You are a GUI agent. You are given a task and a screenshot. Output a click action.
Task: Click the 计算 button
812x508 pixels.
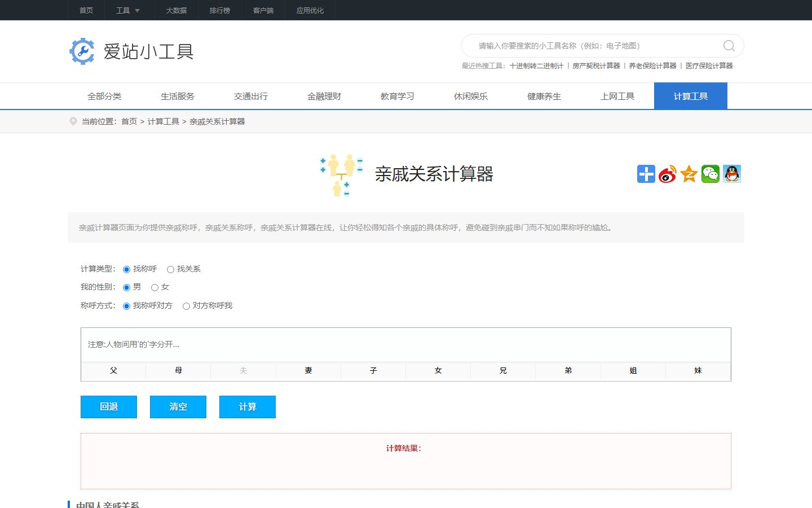[x=248, y=407]
